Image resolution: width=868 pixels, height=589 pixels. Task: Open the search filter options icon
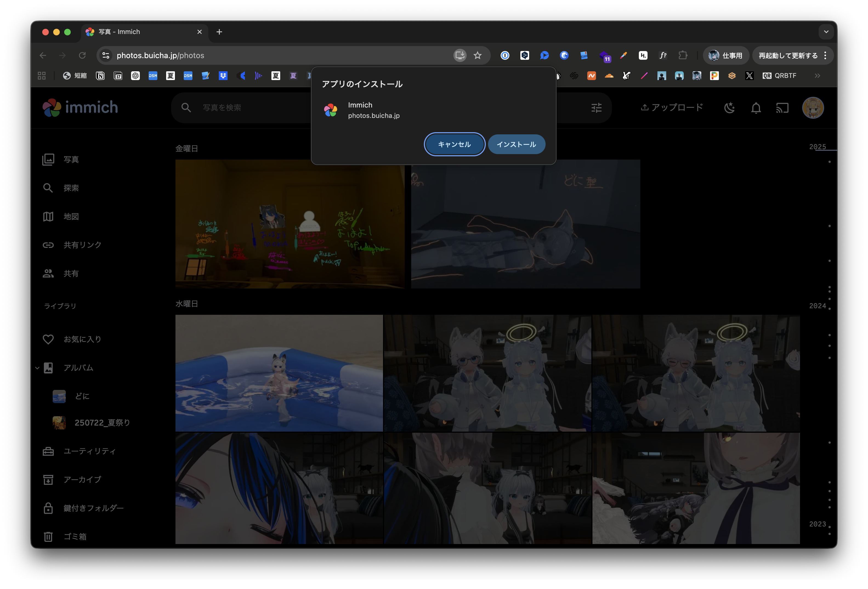point(597,108)
